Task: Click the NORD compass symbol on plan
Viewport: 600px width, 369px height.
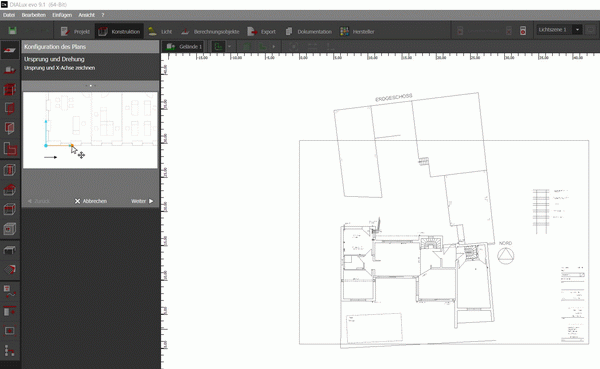Action: (505, 256)
